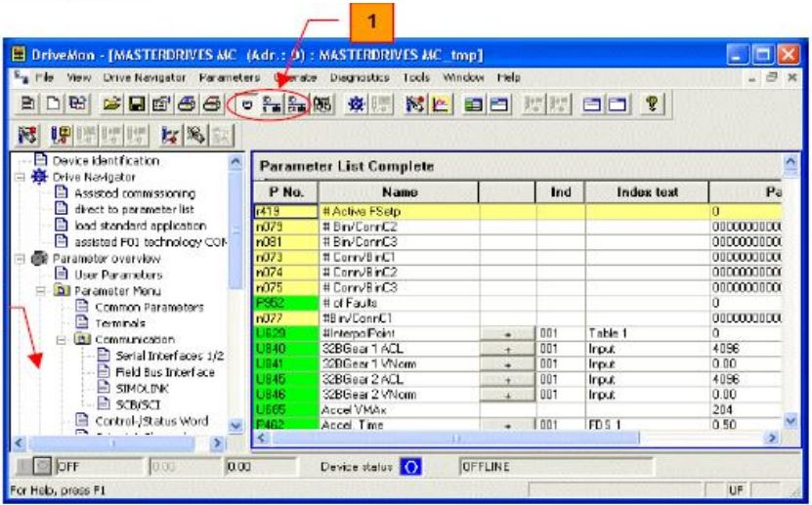The height and width of the screenshot is (505, 812).
Task: Click the New document toolbar icon
Action: (54, 104)
